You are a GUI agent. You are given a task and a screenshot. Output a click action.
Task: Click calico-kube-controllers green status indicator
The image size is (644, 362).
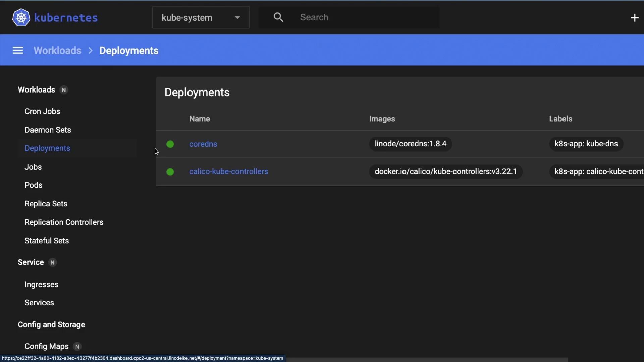coord(170,172)
